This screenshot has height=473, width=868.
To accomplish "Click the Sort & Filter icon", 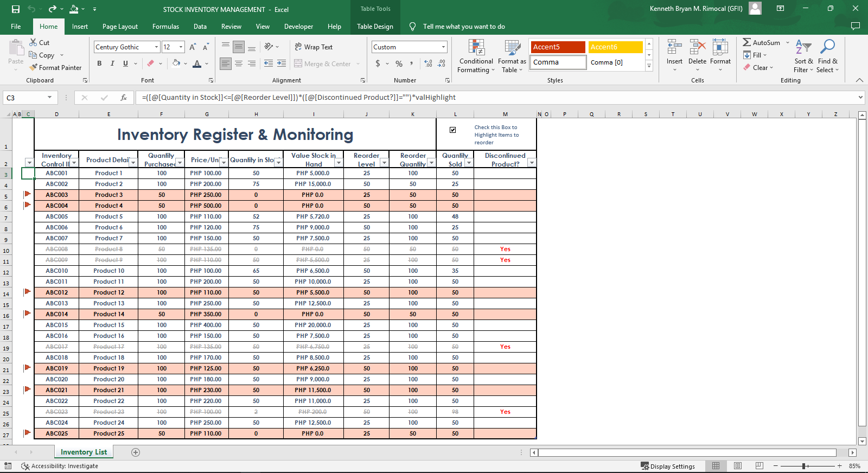I will click(x=803, y=47).
